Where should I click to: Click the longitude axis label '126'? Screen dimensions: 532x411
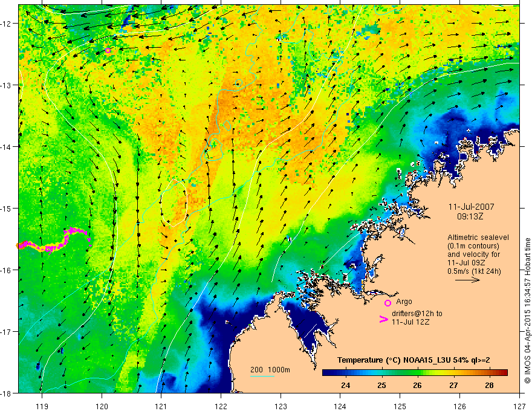[x=459, y=406]
